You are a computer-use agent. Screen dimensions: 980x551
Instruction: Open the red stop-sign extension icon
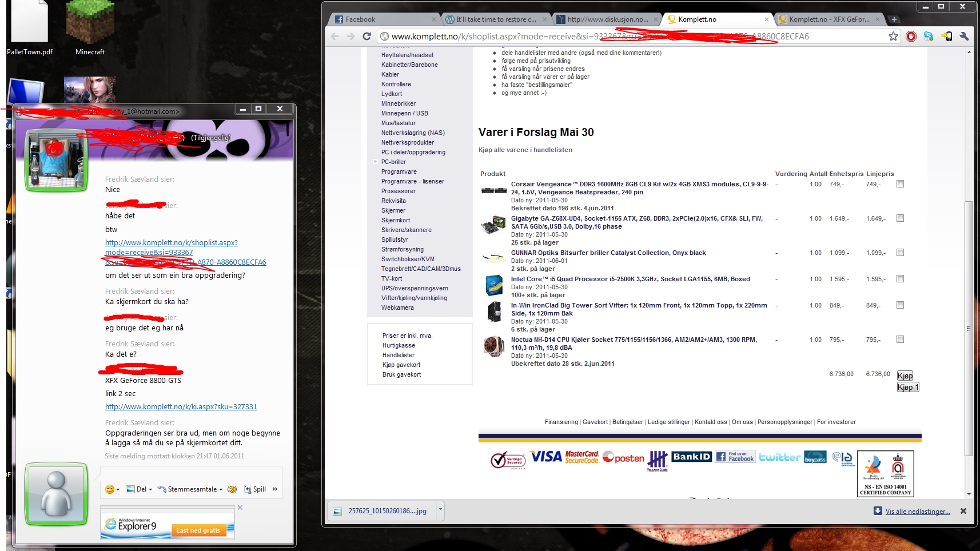(911, 37)
